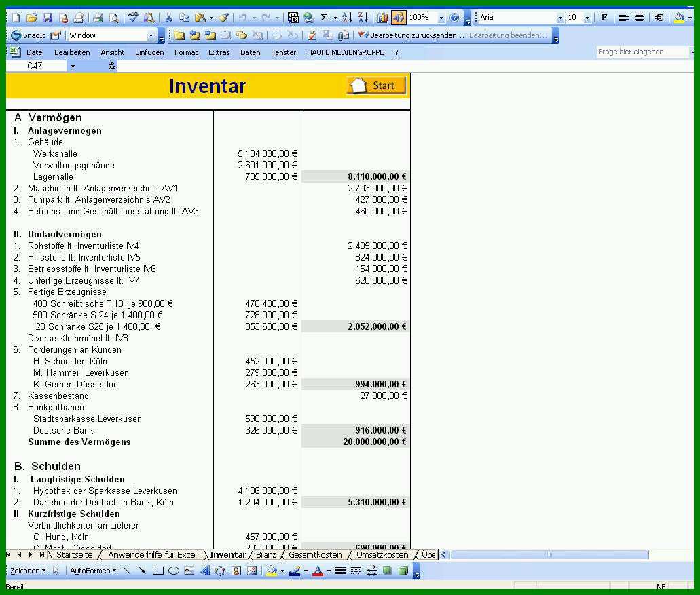Toggle left text alignment
Image resolution: width=700 pixels, height=595 pixels.
(624, 18)
